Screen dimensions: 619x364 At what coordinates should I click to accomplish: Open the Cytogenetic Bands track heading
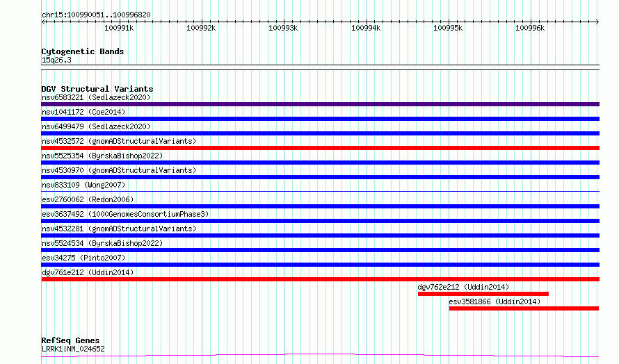[x=83, y=51]
